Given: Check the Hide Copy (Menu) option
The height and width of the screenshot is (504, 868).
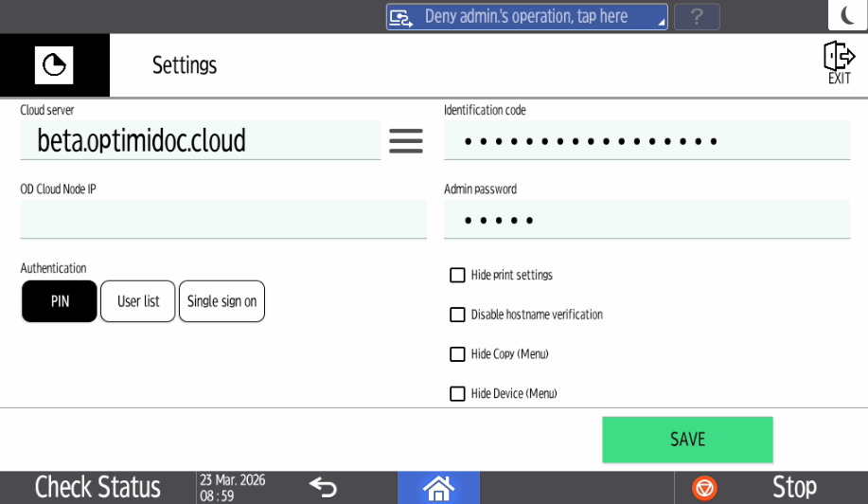Looking at the screenshot, I should (x=458, y=354).
